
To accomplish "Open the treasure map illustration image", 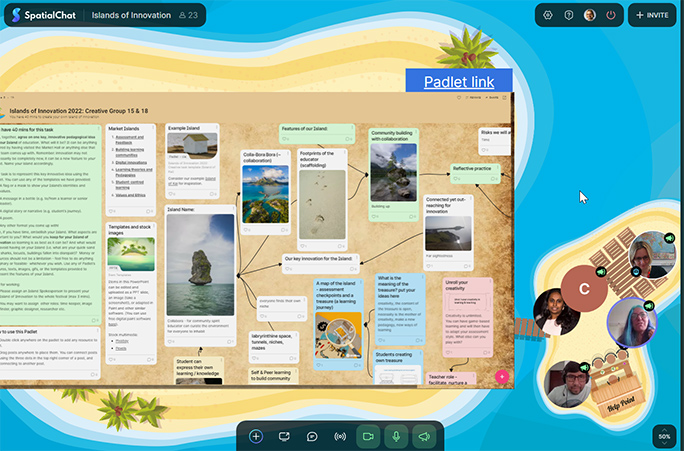I will pyautogui.click(x=339, y=335).
